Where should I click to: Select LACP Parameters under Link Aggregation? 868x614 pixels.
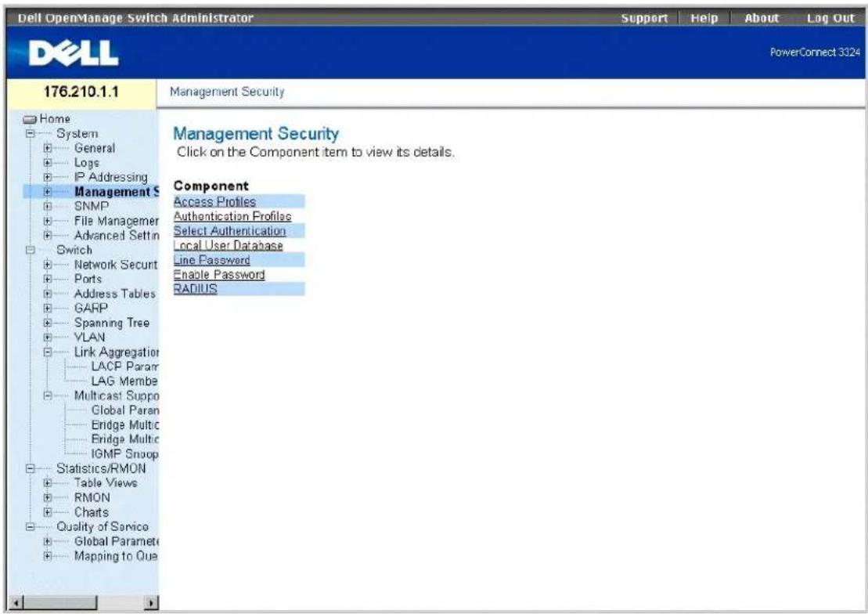point(124,367)
